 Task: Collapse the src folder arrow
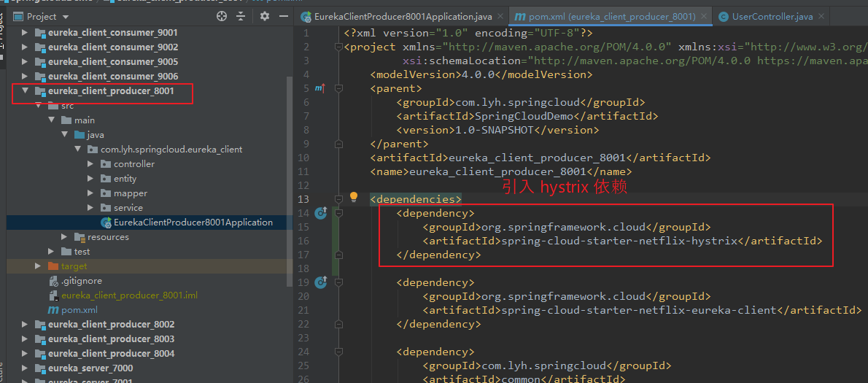(x=38, y=105)
